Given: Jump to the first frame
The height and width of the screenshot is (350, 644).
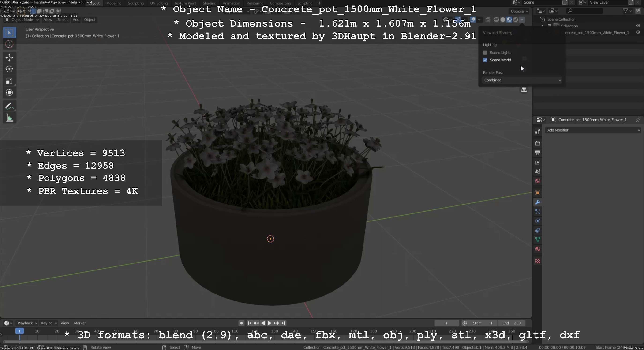Looking at the screenshot, I should click(250, 323).
